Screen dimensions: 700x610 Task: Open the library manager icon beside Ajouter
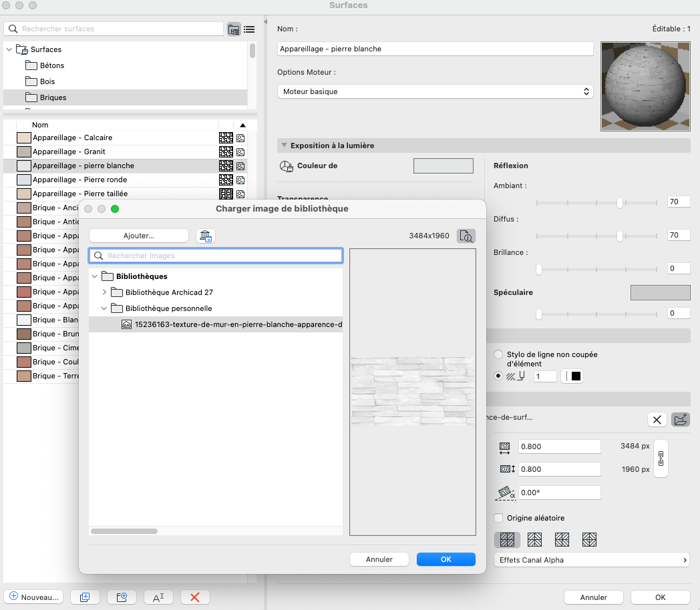click(x=205, y=236)
